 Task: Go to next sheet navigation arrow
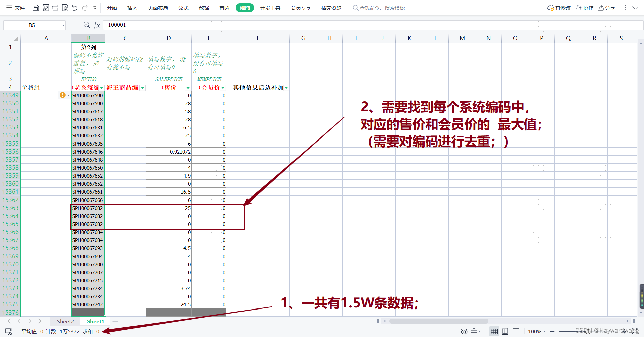pyautogui.click(x=30, y=321)
